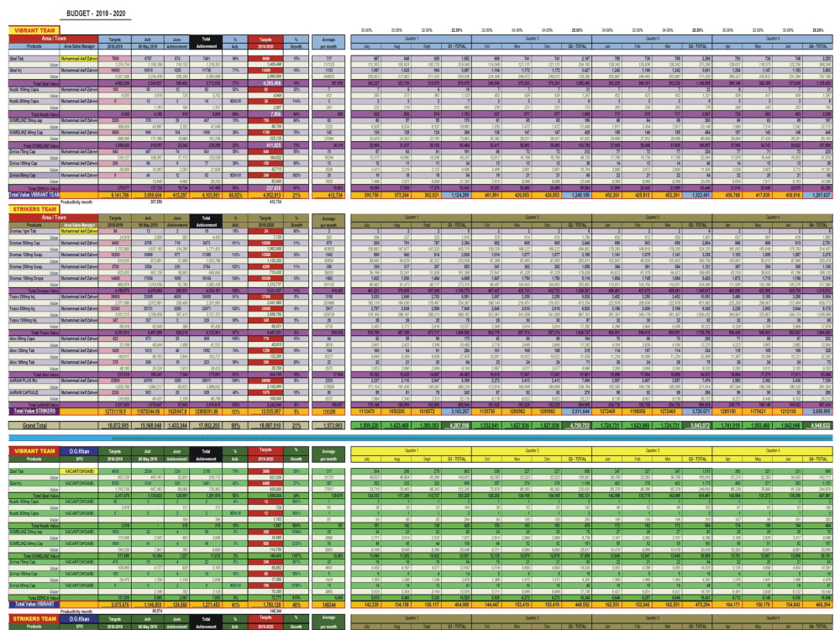
Task: Select the 'Tezox 1000mg Inj' product label
Action: pyautogui.click(x=34, y=320)
